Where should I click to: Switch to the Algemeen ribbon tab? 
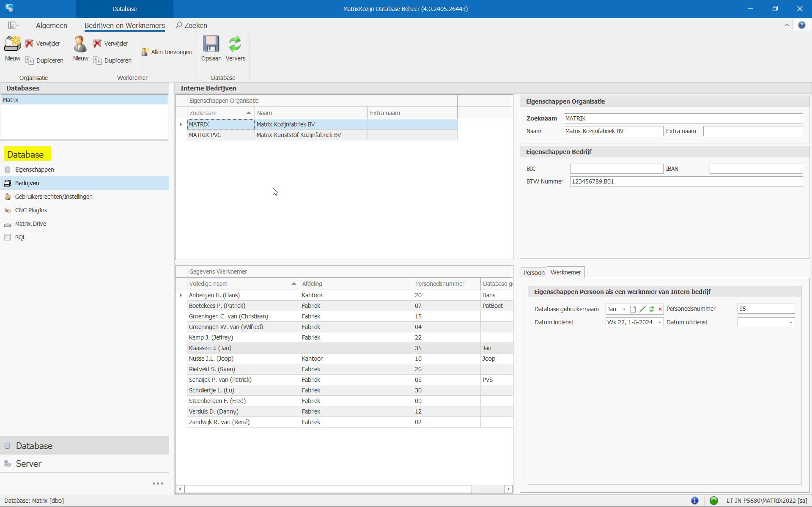click(x=52, y=25)
